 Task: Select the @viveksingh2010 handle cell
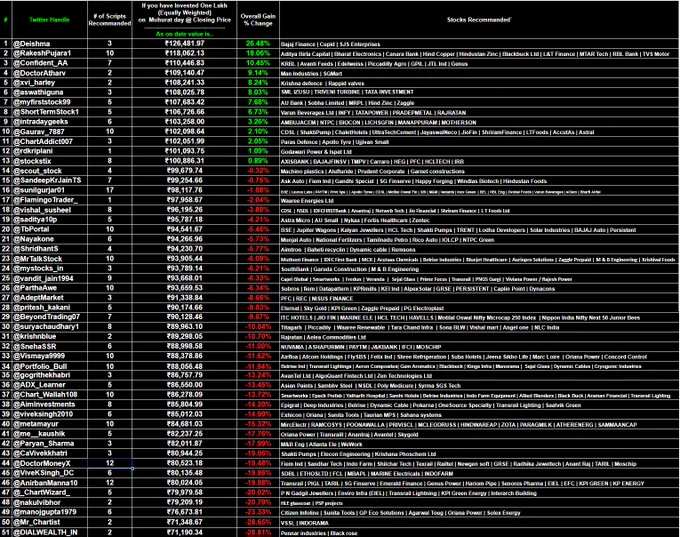coord(50,415)
